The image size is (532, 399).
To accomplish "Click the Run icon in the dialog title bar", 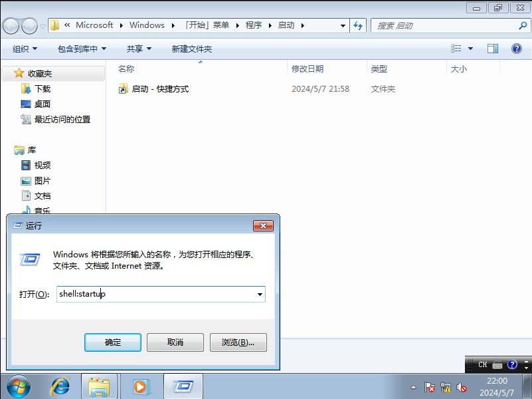I will pos(18,225).
